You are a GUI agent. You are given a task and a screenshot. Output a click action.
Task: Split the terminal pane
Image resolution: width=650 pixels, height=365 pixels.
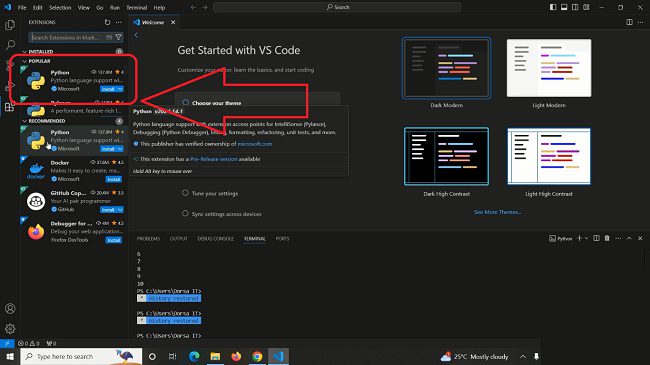point(596,238)
